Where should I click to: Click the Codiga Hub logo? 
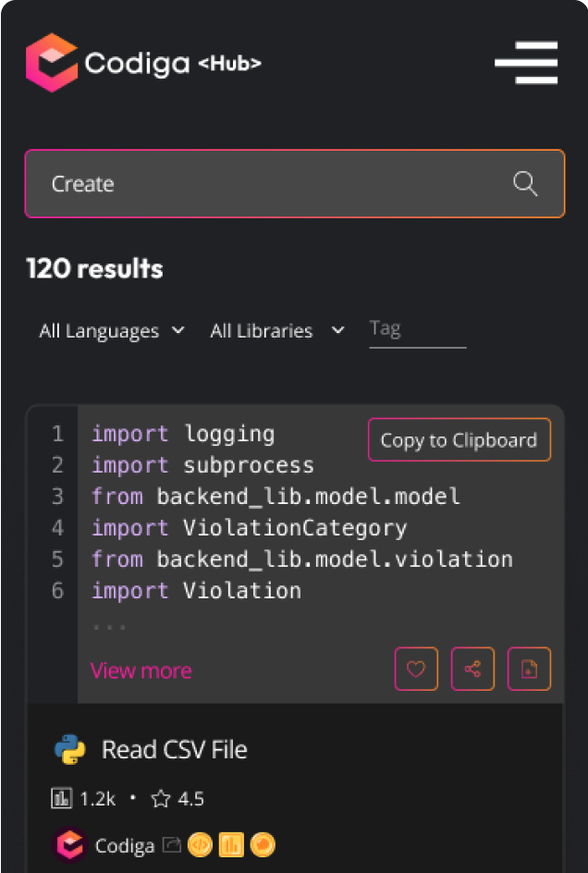tap(143, 63)
